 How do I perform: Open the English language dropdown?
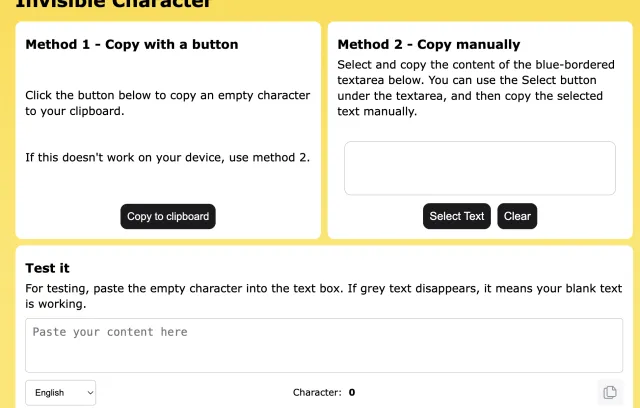(x=60, y=393)
